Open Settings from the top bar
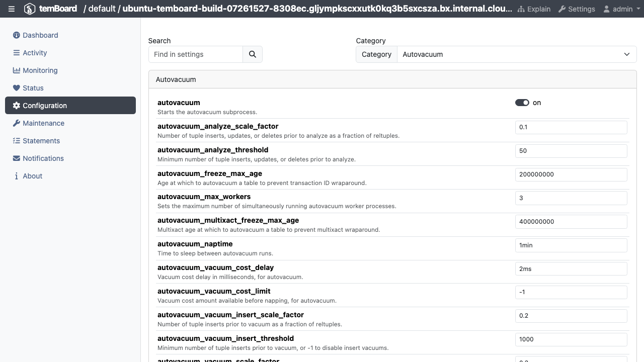This screenshot has height=362, width=644. [577, 9]
